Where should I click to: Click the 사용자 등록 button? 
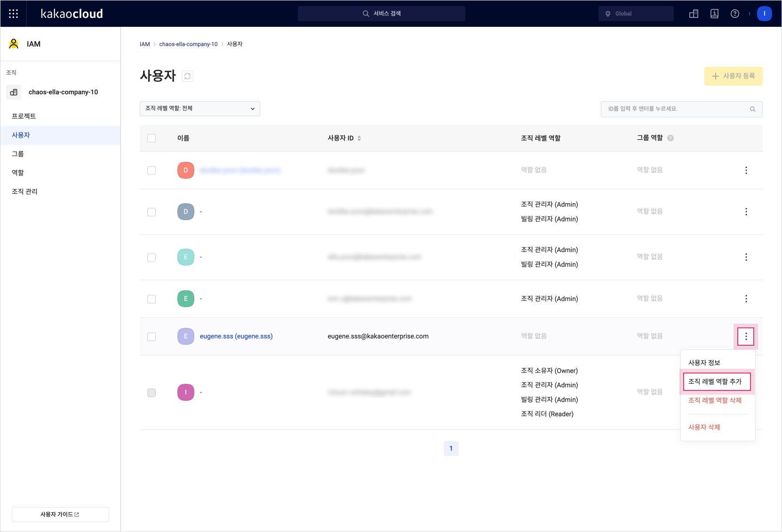(x=734, y=76)
